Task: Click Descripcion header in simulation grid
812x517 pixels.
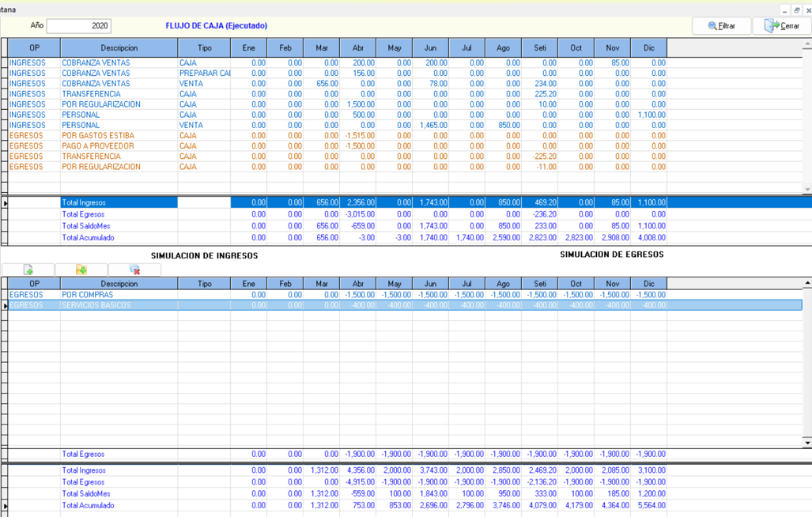Action: pos(119,284)
